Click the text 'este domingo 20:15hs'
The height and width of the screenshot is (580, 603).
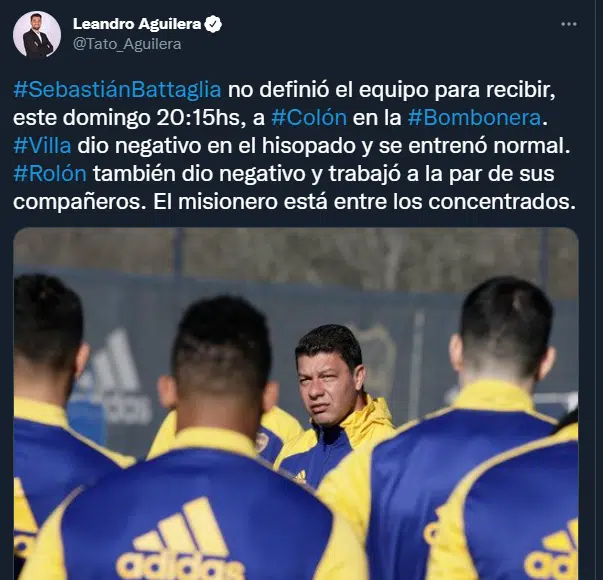pyautogui.click(x=129, y=117)
